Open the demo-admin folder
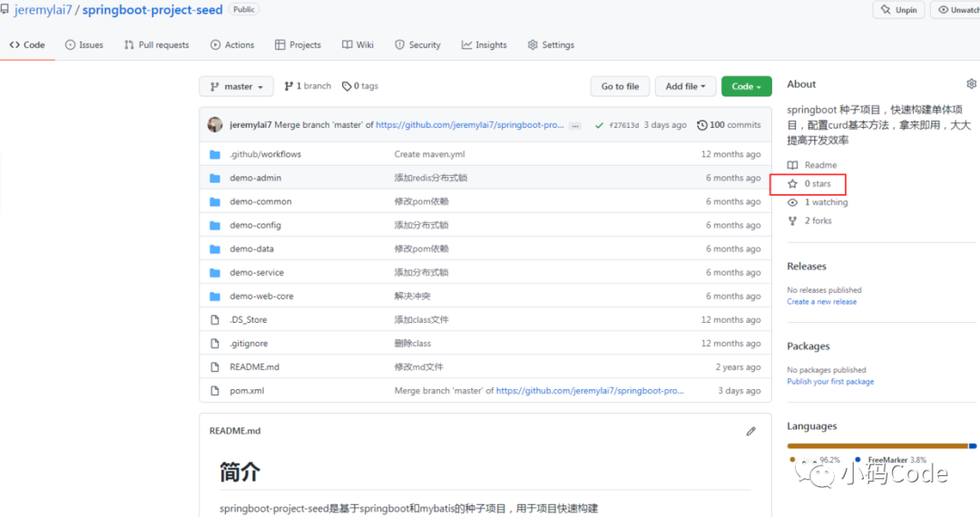The height and width of the screenshot is (517, 980). (x=255, y=178)
